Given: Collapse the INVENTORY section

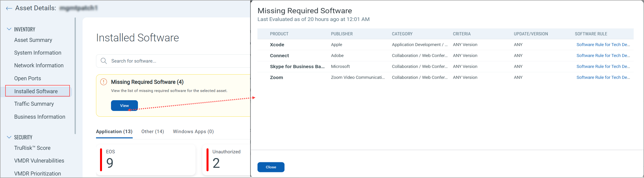Looking at the screenshot, I should point(9,29).
